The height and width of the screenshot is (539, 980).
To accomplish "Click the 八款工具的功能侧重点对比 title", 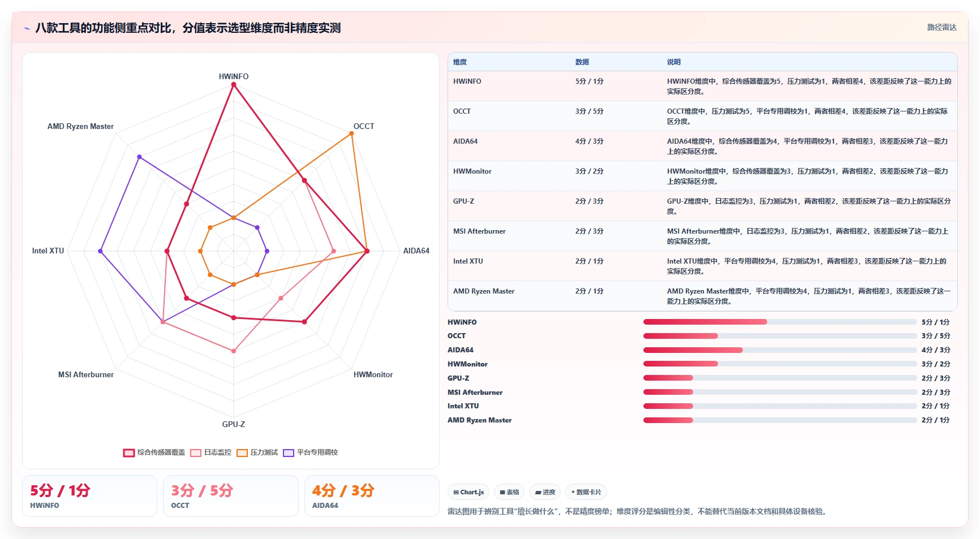I will (188, 28).
